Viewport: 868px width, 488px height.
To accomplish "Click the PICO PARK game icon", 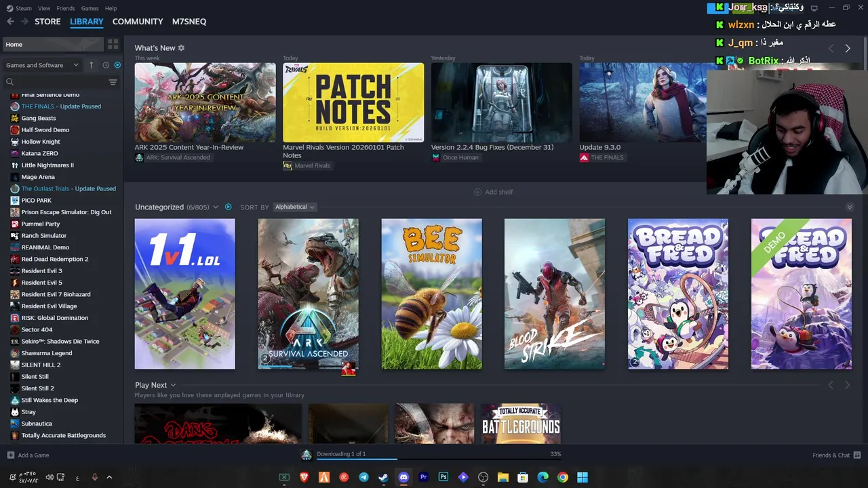I will (15, 201).
